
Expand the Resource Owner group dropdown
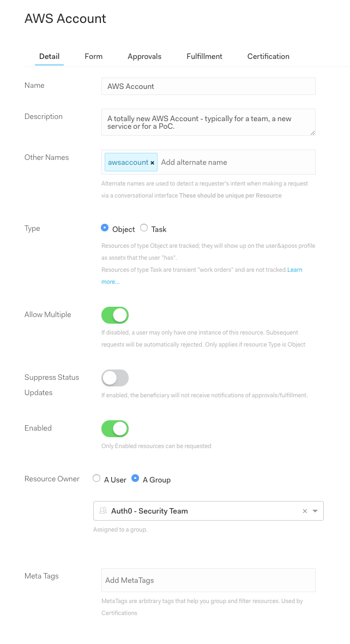coord(315,511)
